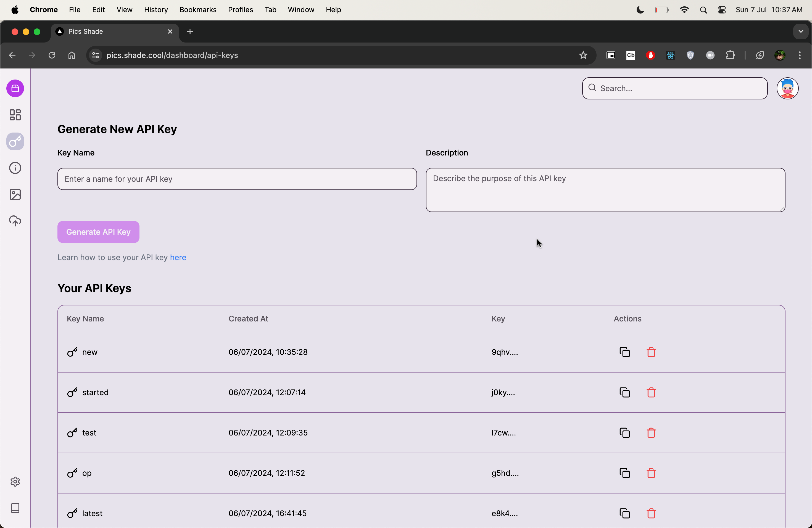Open the user avatar profile picture
The image size is (812, 528).
pyautogui.click(x=787, y=88)
